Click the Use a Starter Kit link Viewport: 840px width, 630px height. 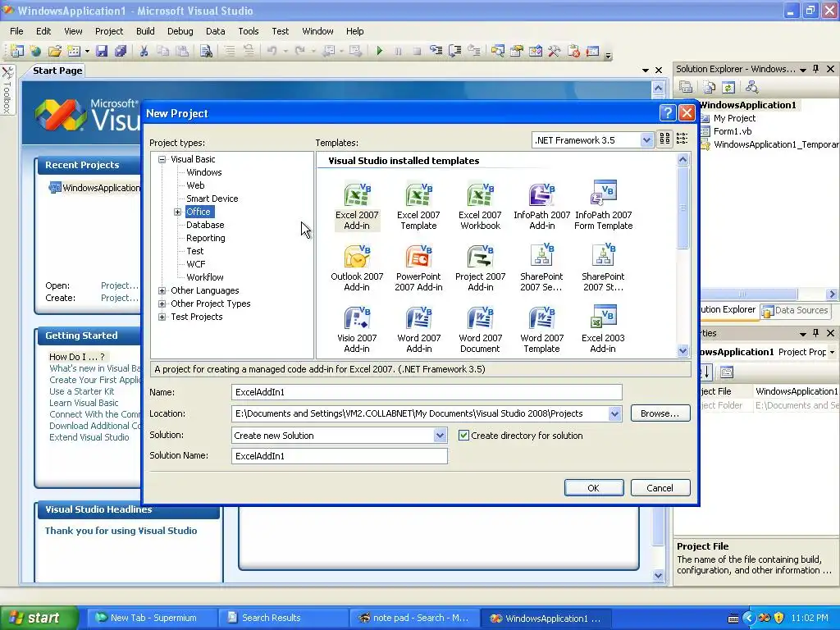(82, 391)
